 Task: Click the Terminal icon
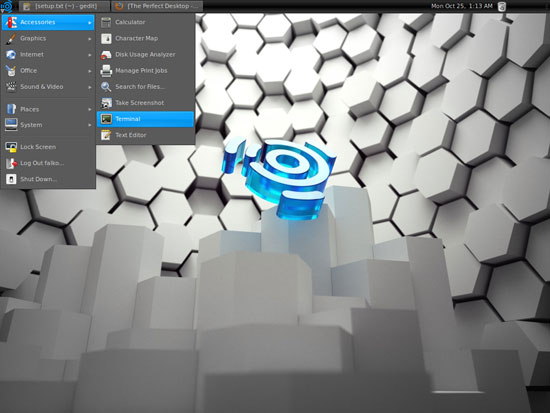click(x=106, y=119)
